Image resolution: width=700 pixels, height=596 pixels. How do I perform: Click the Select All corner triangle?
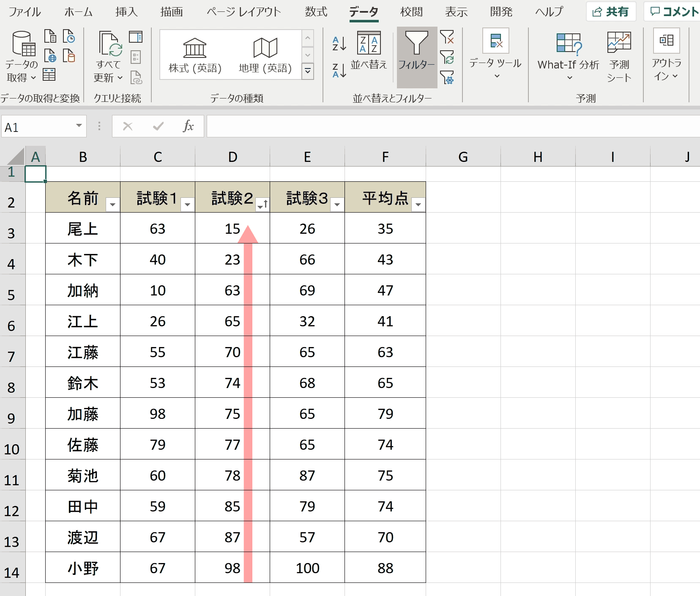pos(15,156)
